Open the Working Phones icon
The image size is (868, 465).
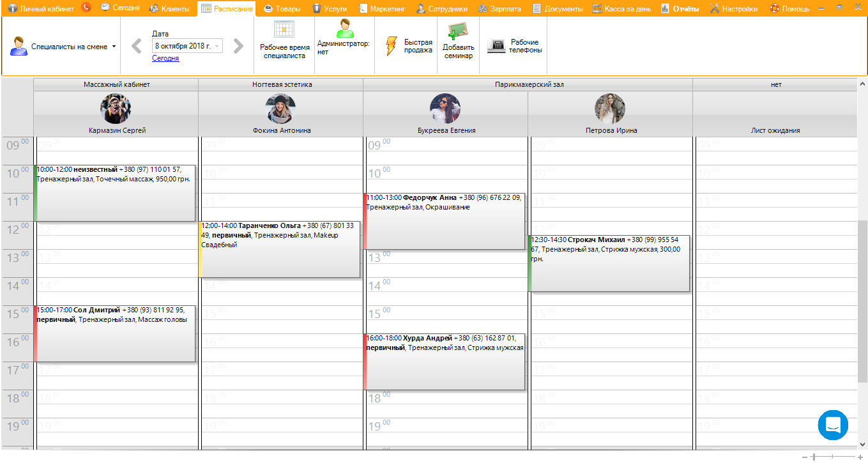(x=496, y=46)
